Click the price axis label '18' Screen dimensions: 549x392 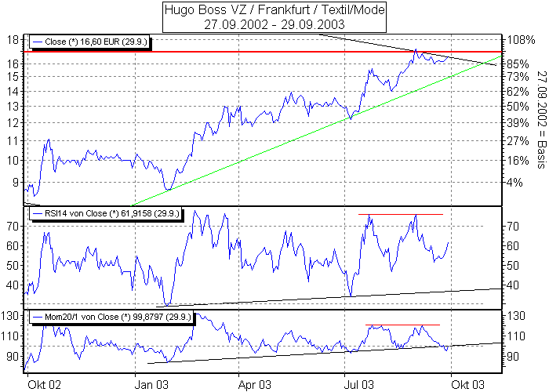pyautogui.click(x=13, y=40)
